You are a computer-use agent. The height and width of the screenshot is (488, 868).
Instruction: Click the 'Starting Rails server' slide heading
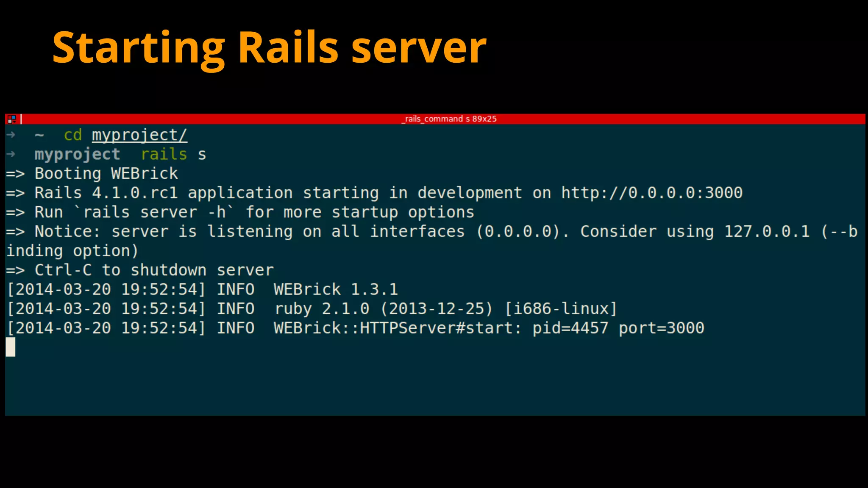269,47
